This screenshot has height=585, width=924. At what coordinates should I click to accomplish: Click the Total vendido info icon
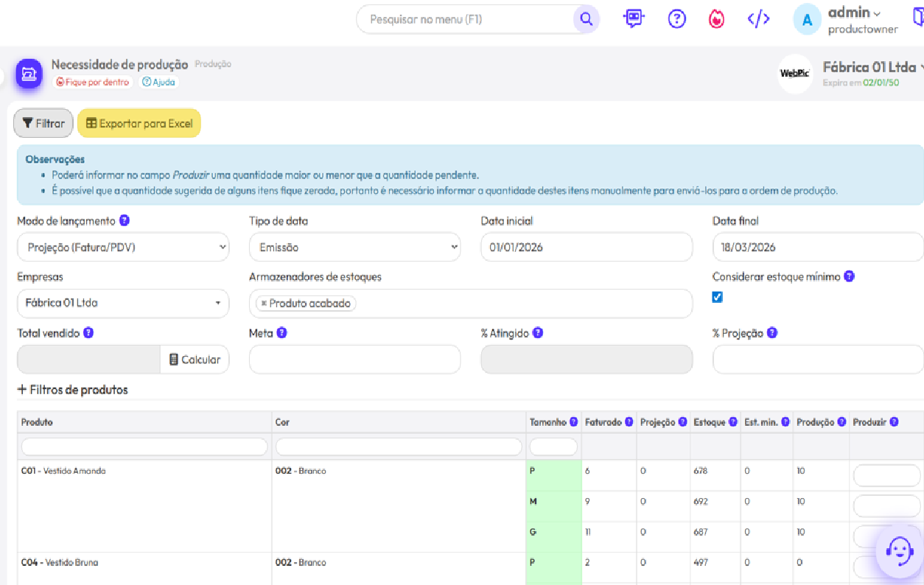(88, 333)
